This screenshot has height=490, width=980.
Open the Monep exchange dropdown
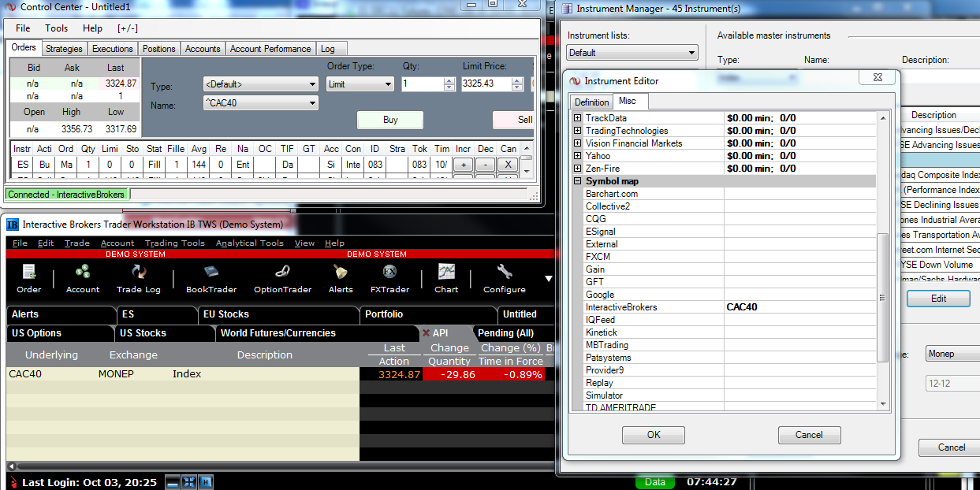952,354
